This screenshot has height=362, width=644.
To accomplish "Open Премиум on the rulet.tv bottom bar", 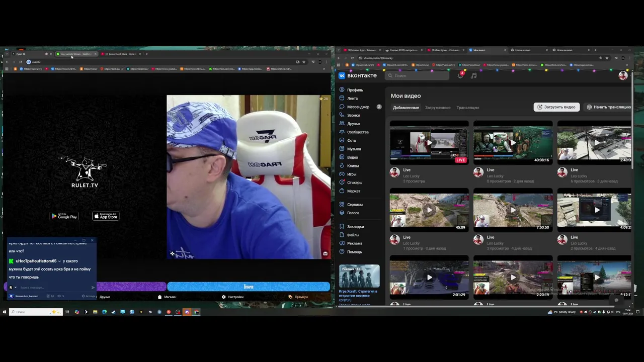I will coord(298,297).
